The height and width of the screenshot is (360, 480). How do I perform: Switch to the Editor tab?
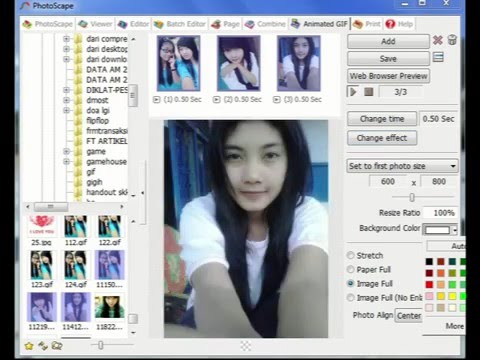[133, 24]
